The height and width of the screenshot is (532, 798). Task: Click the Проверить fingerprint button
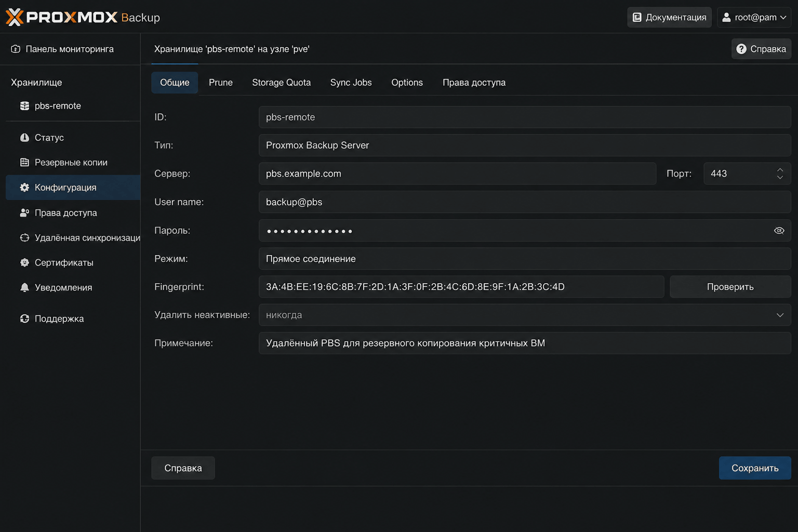pyautogui.click(x=730, y=287)
